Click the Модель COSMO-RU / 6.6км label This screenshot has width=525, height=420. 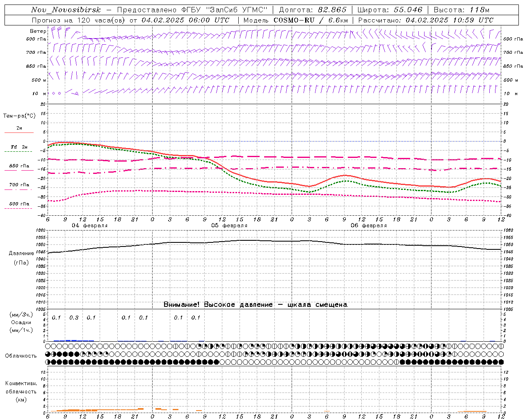click(x=296, y=20)
